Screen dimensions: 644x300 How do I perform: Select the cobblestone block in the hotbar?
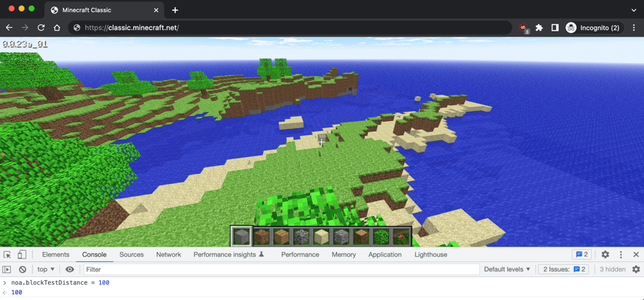pyautogui.click(x=301, y=237)
